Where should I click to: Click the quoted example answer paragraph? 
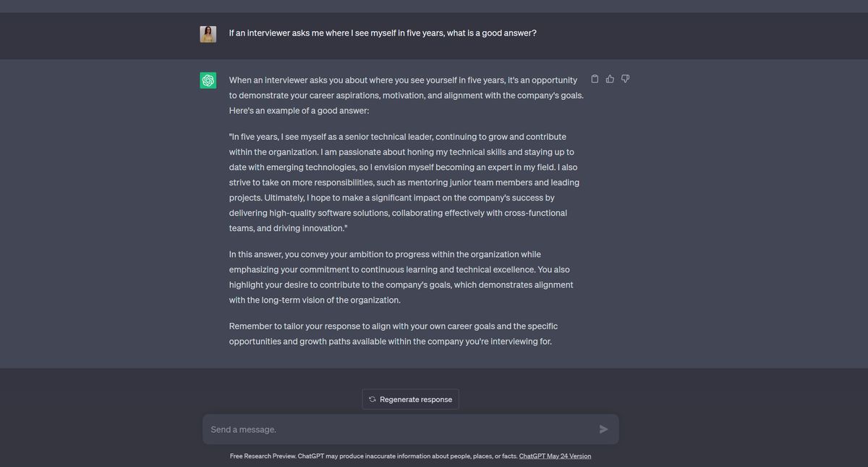[403, 182]
